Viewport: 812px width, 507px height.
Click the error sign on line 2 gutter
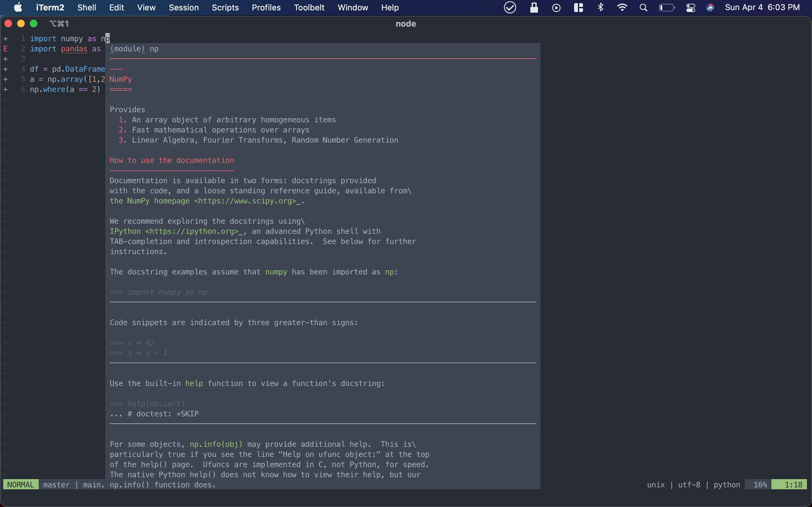6,48
